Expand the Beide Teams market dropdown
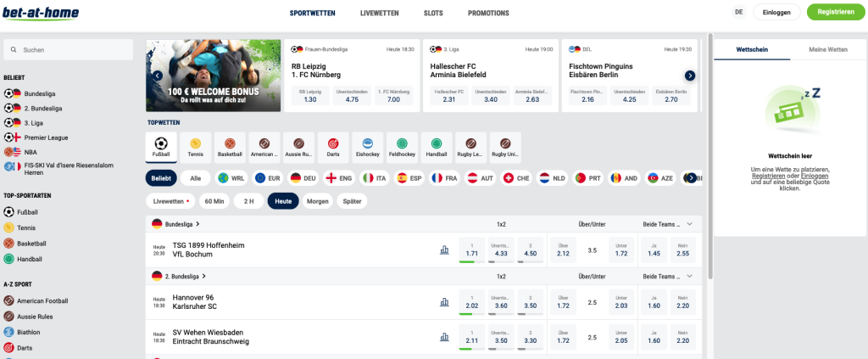The image size is (868, 359). coord(690,224)
